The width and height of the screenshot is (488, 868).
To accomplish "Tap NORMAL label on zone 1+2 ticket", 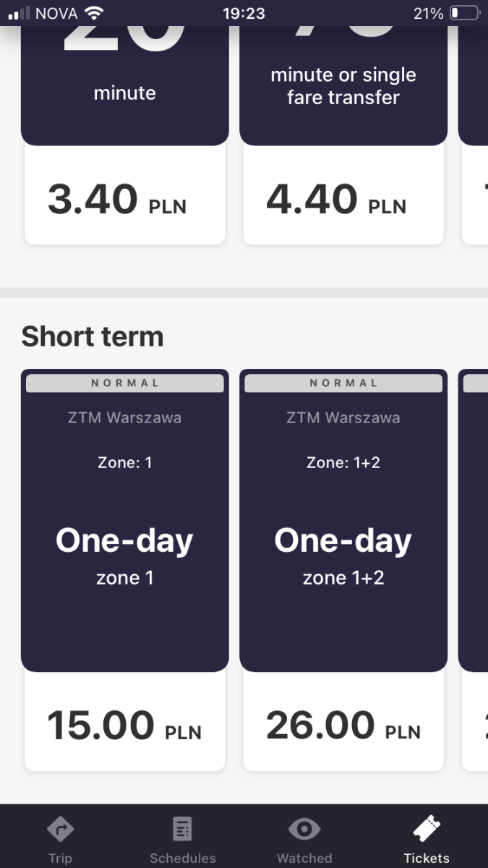I will point(343,383).
